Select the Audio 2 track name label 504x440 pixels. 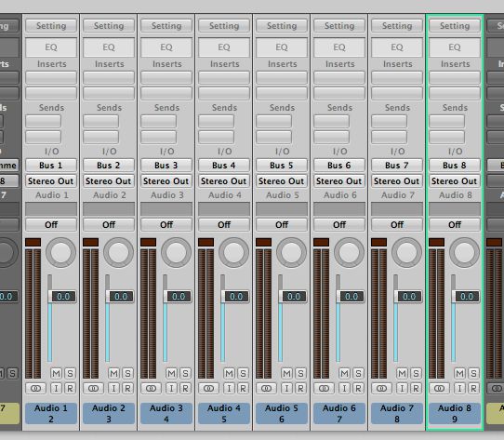tap(109, 413)
